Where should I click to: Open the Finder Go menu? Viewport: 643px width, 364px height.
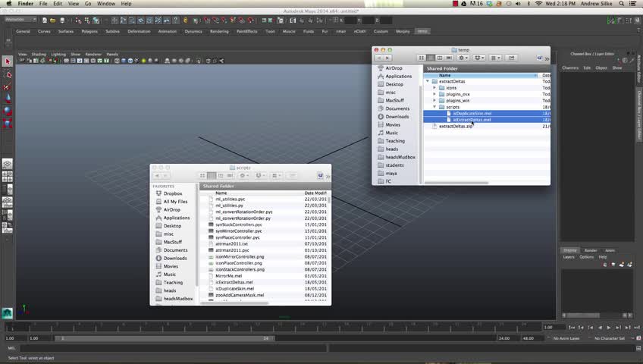(x=88, y=4)
